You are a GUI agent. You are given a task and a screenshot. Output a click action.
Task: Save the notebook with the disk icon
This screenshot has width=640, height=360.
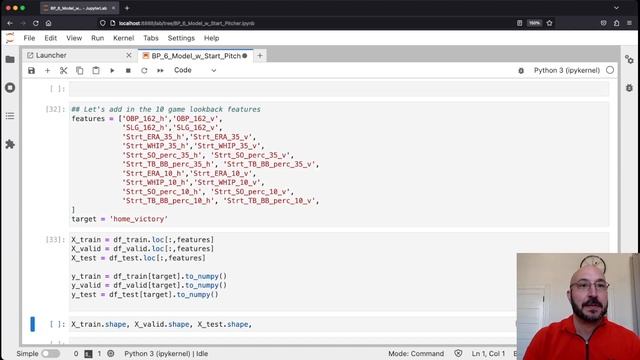[31, 71]
